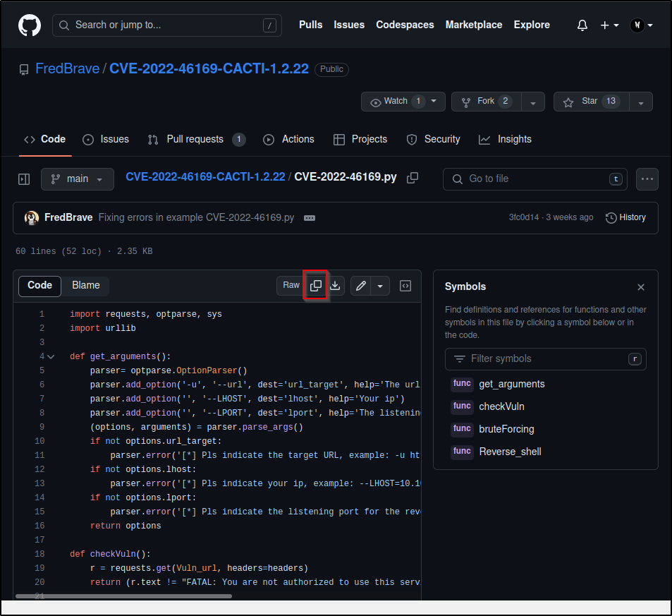Open Explore from the header
The width and height of the screenshot is (672, 616).
click(x=532, y=25)
